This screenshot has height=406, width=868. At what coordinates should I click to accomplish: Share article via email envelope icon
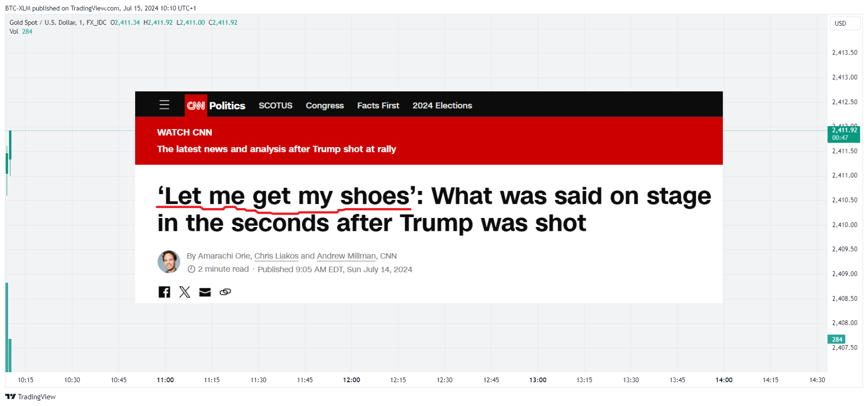click(205, 292)
